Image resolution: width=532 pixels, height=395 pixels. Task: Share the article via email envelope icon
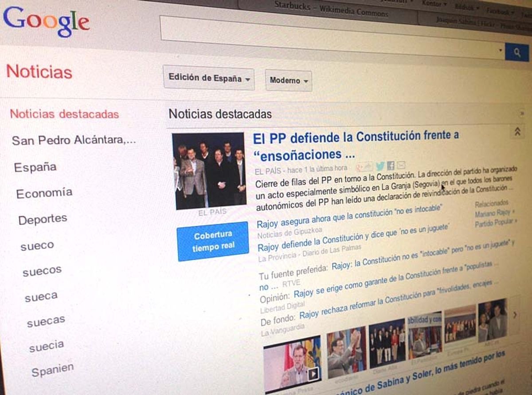coord(401,166)
